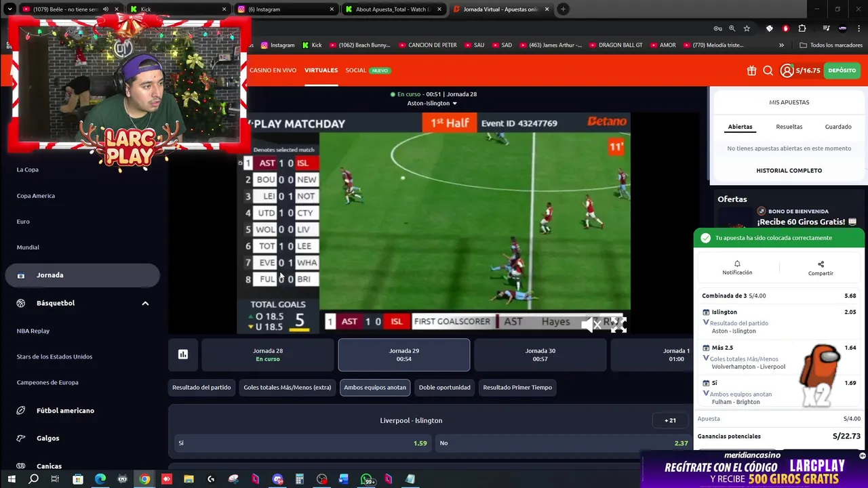This screenshot has height=488, width=868.
Task: Switch to the Resueltas bets tab
Action: [x=789, y=127]
